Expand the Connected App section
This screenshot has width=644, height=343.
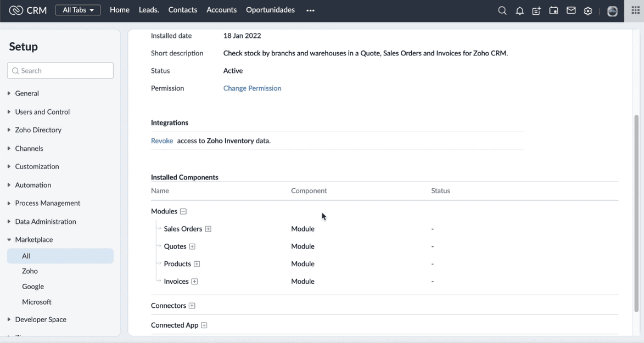click(204, 325)
